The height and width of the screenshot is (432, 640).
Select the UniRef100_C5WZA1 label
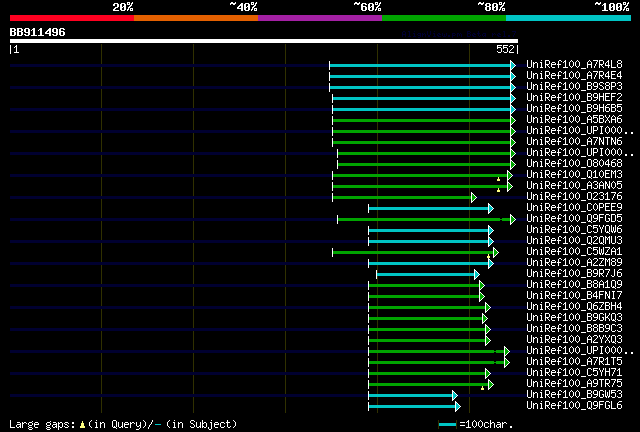coord(574,252)
